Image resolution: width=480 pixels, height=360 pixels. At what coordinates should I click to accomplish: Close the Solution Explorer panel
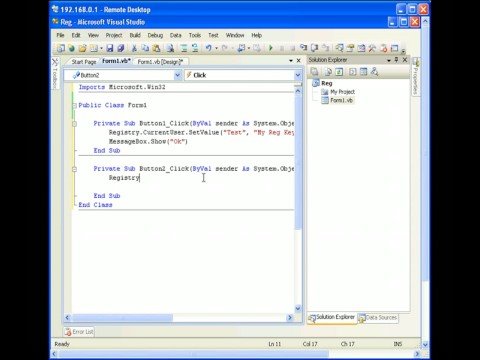pos(405,60)
